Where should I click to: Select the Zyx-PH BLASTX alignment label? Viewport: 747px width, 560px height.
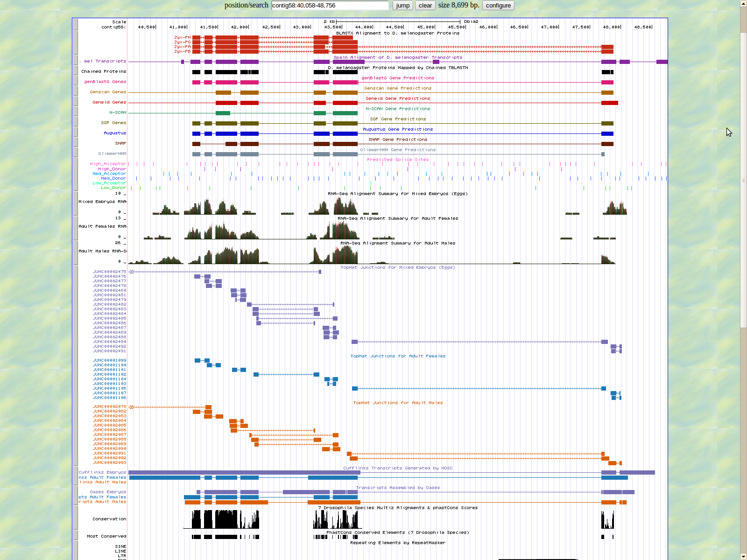click(182, 37)
